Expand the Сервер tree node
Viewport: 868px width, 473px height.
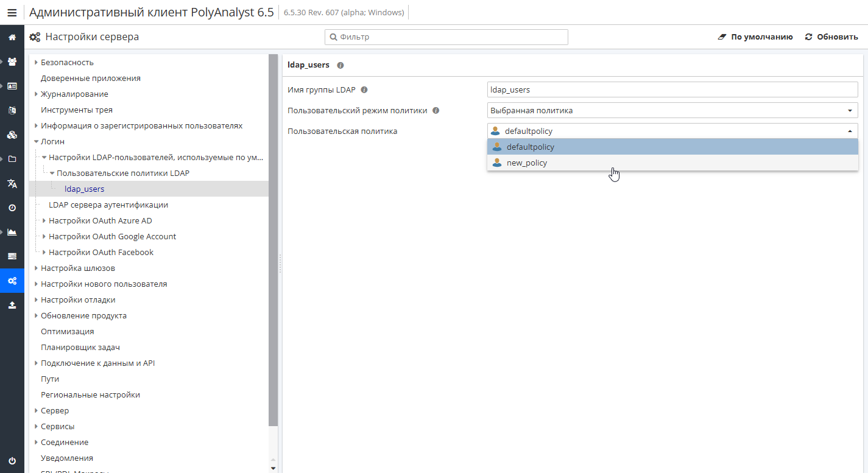pos(37,411)
